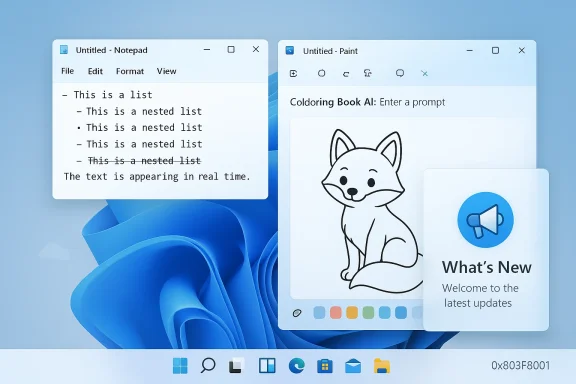Screen dimensions: 576x384
Task: Open the View menu in Notepad
Action: point(166,71)
